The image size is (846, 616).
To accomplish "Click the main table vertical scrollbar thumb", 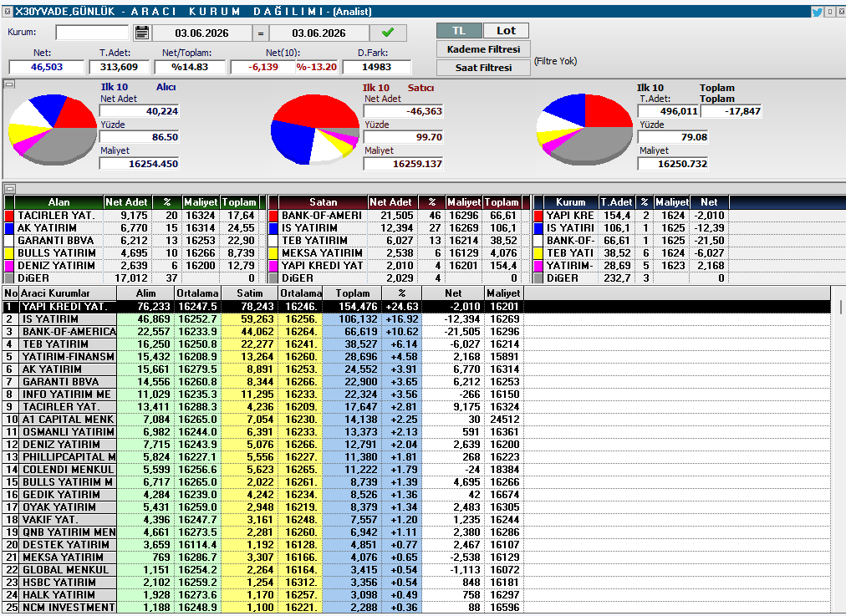I will pos(841,307).
